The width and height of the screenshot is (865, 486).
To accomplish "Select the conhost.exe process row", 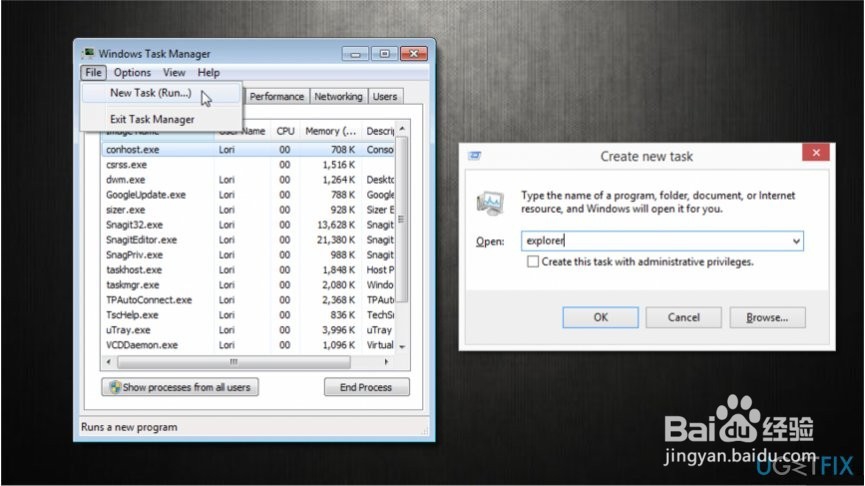I will pos(248,149).
